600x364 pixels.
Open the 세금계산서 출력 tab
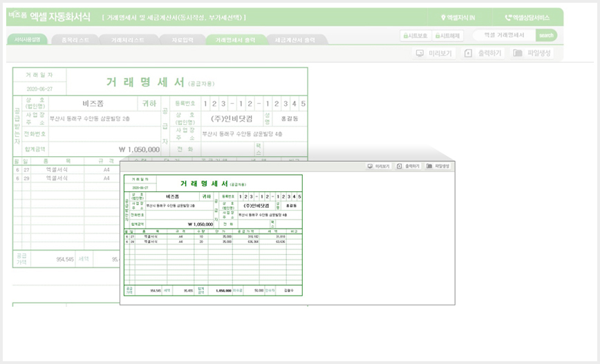click(x=294, y=40)
